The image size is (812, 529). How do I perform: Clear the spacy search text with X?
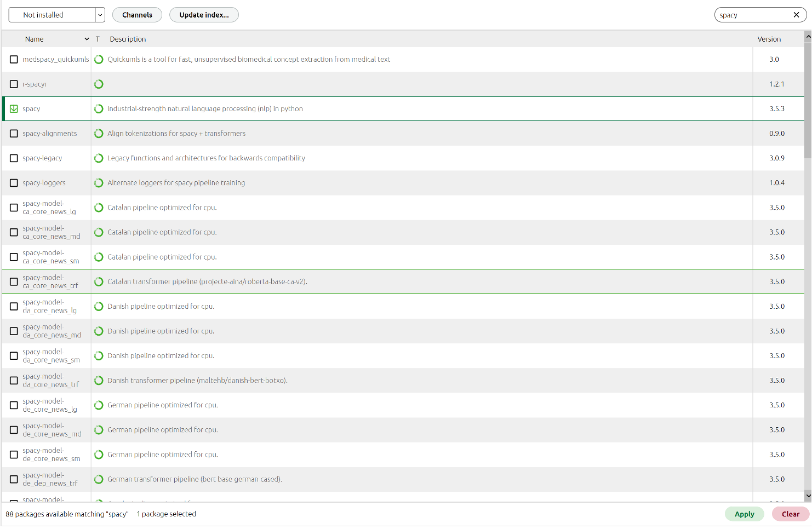click(796, 15)
